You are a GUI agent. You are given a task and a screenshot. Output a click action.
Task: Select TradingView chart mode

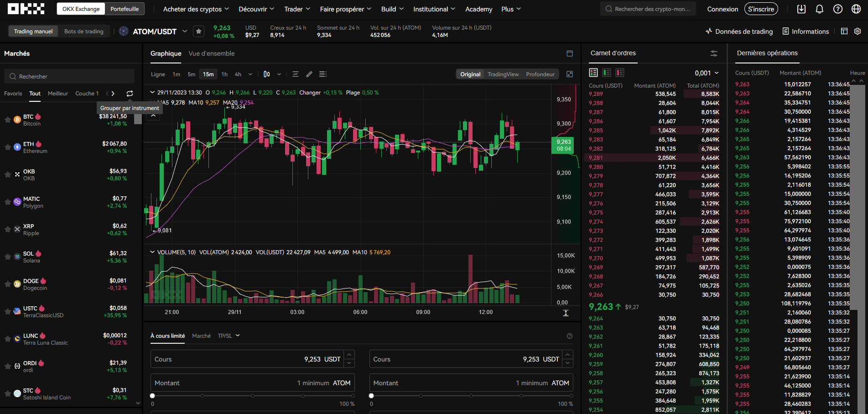point(503,74)
